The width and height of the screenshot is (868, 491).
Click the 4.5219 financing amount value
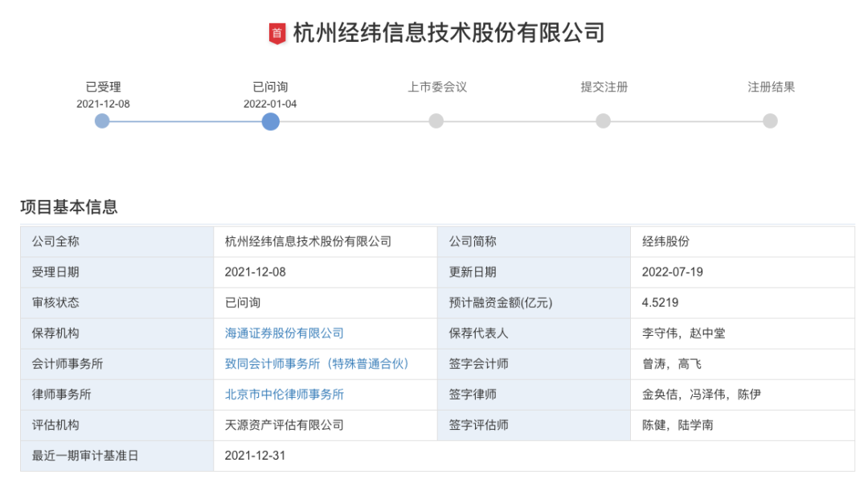pos(660,303)
